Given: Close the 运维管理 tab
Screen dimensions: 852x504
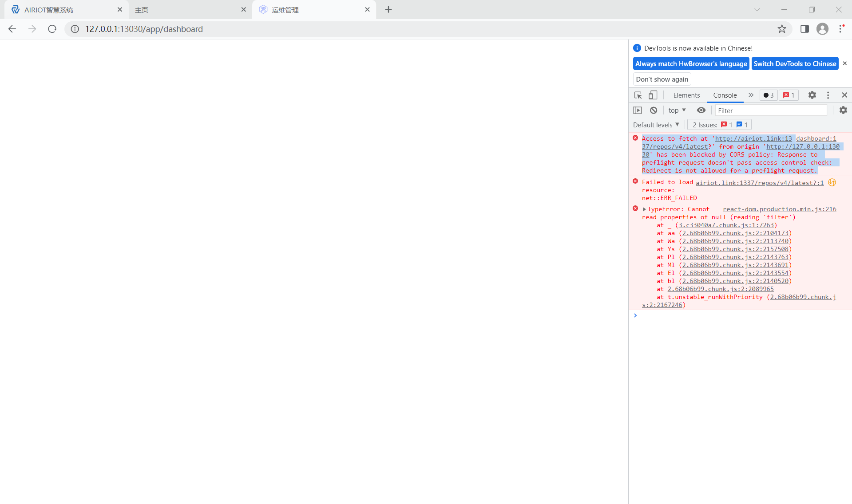Looking at the screenshot, I should 367,9.
